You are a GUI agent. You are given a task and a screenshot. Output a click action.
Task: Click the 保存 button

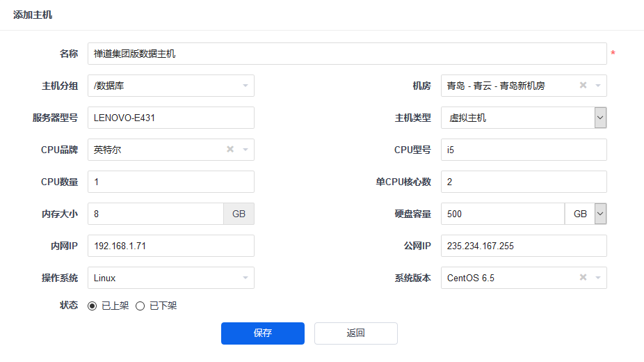point(263,333)
